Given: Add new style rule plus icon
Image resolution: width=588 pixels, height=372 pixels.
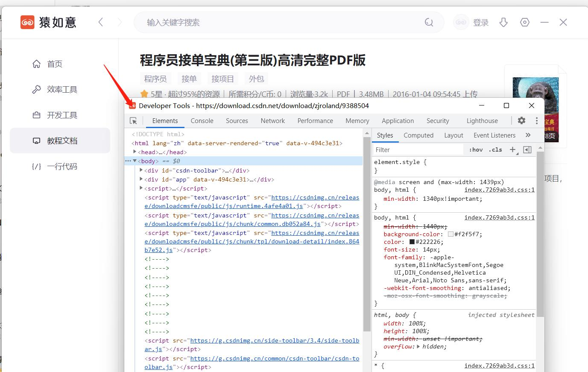Looking at the screenshot, I should (512, 149).
